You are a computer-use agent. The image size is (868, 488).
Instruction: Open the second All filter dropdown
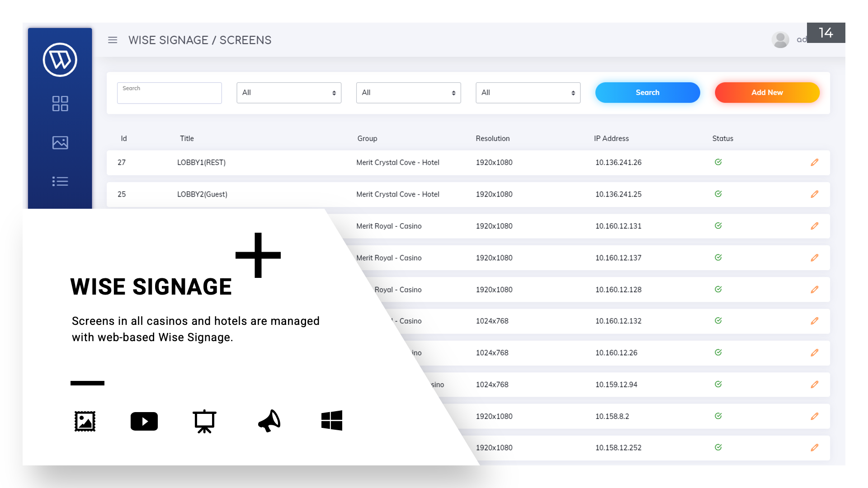click(408, 93)
